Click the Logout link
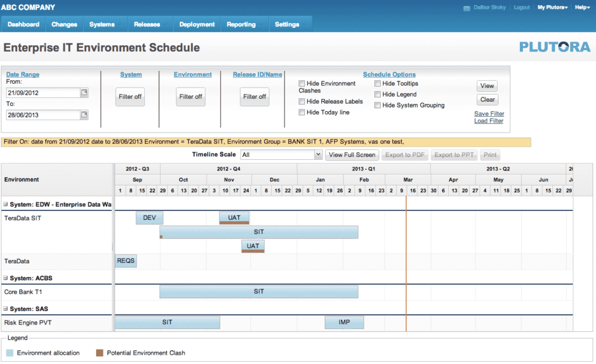Image resolution: width=596 pixels, height=364 pixels. (521, 7)
